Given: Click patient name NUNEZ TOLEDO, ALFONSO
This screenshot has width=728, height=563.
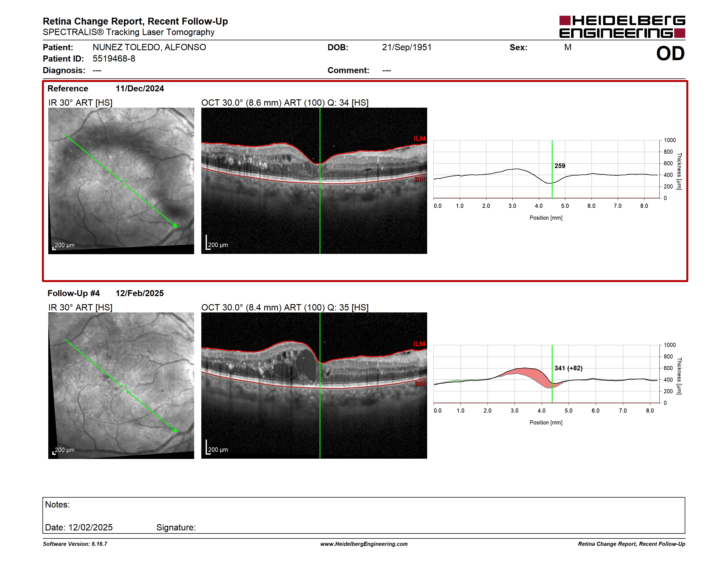Looking at the screenshot, I should [149, 47].
